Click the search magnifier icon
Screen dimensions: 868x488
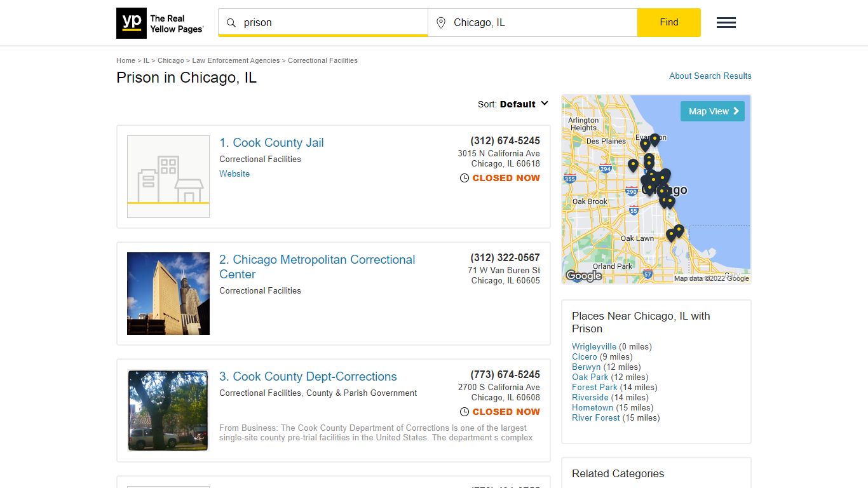231,23
